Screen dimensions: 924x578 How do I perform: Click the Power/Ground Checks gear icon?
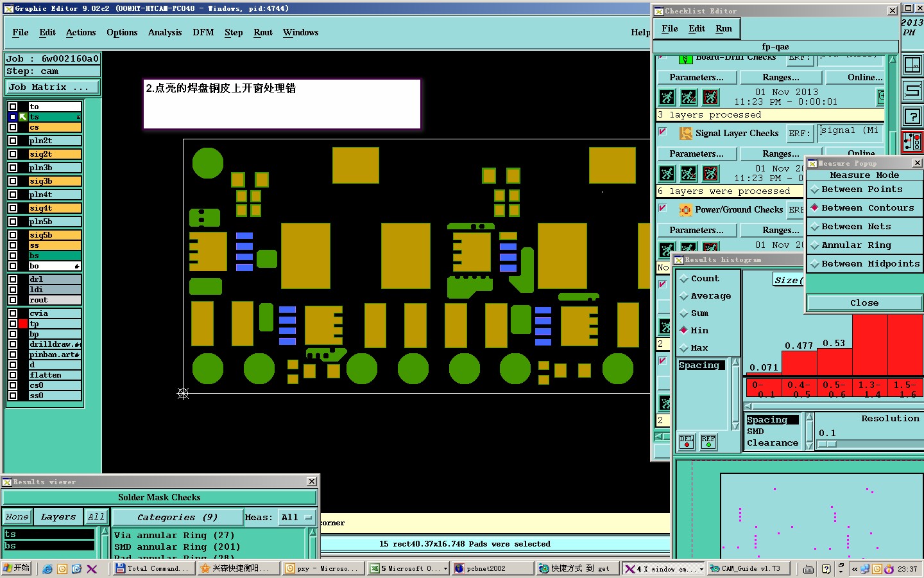point(685,209)
